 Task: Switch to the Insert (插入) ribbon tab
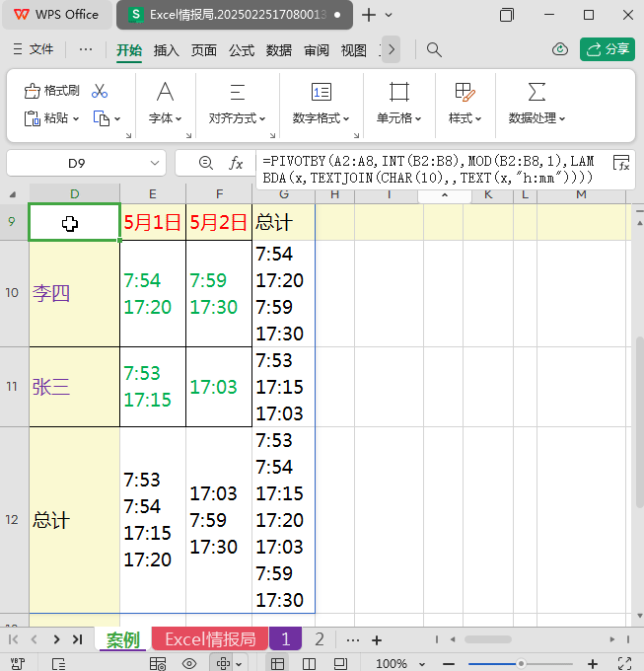[167, 50]
